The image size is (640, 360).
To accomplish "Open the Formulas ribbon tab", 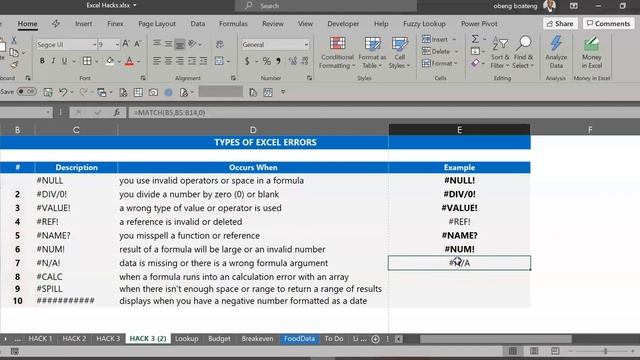I will [233, 24].
